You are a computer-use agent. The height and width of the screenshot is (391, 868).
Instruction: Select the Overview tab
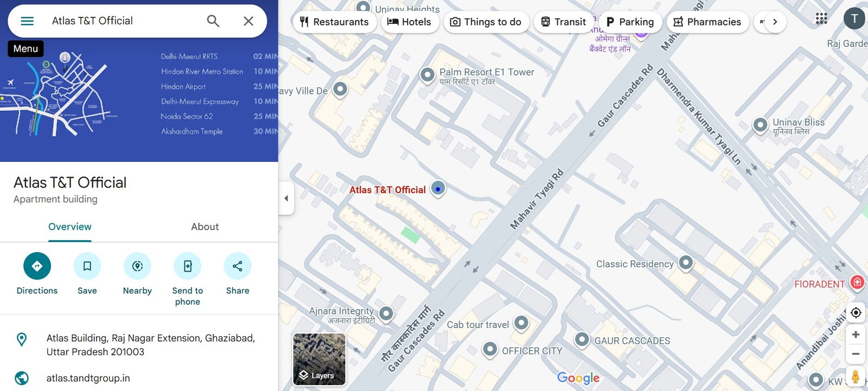point(70,227)
